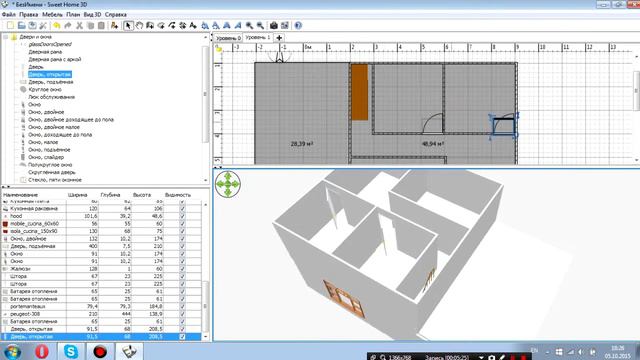Click the Undo arrow icon
Image resolution: width=640 pixels, height=360 pixels.
[x=57, y=25]
